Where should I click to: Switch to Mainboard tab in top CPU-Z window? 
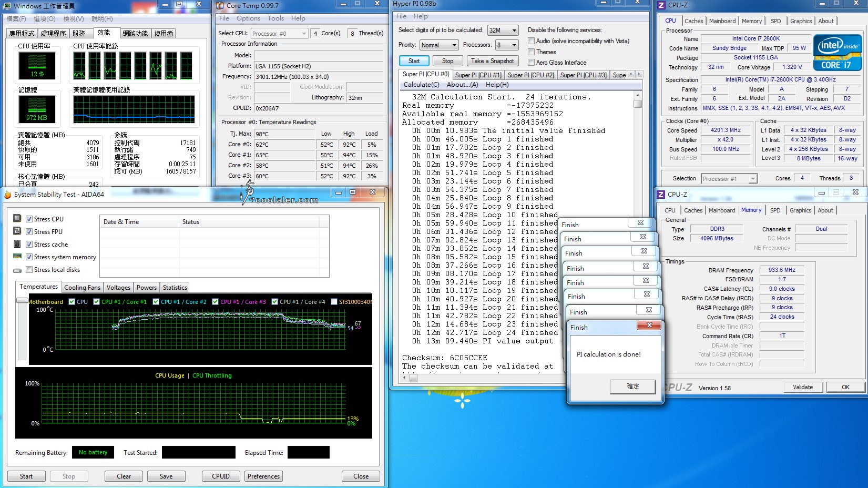[x=722, y=21]
